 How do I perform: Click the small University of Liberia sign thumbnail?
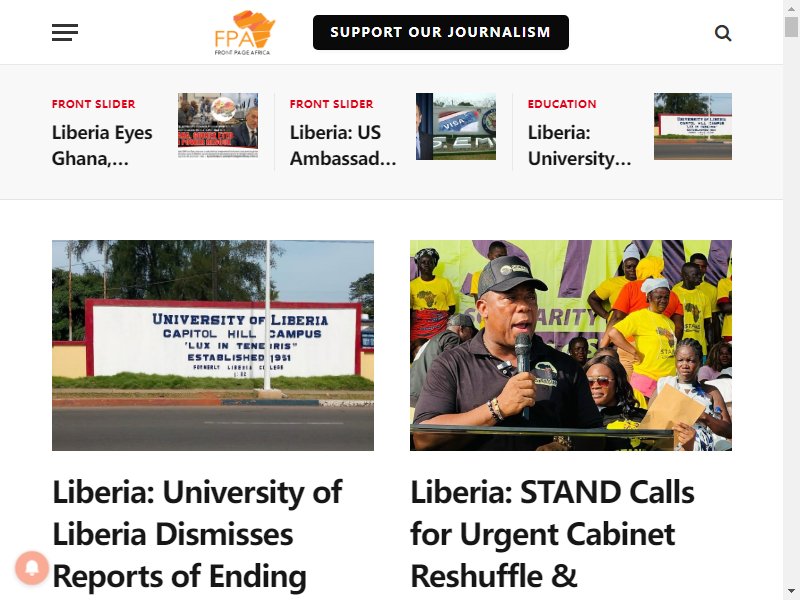(693, 126)
